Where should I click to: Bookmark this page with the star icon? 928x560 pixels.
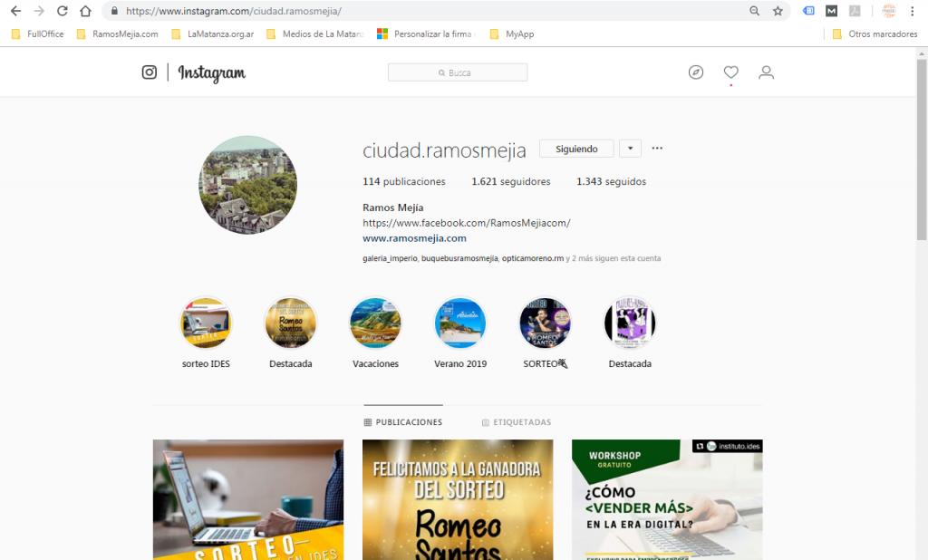pyautogui.click(x=778, y=11)
